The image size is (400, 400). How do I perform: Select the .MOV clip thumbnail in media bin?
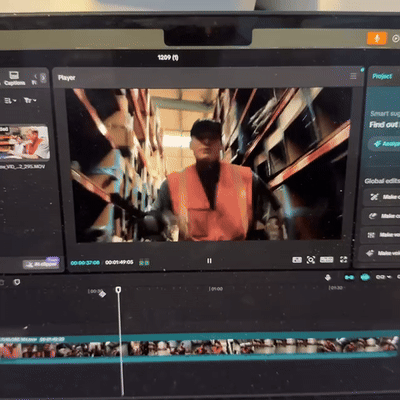point(25,143)
